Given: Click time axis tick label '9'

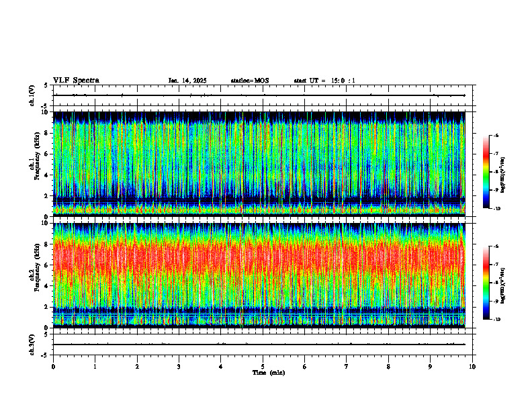Looking at the screenshot, I should point(430,367).
